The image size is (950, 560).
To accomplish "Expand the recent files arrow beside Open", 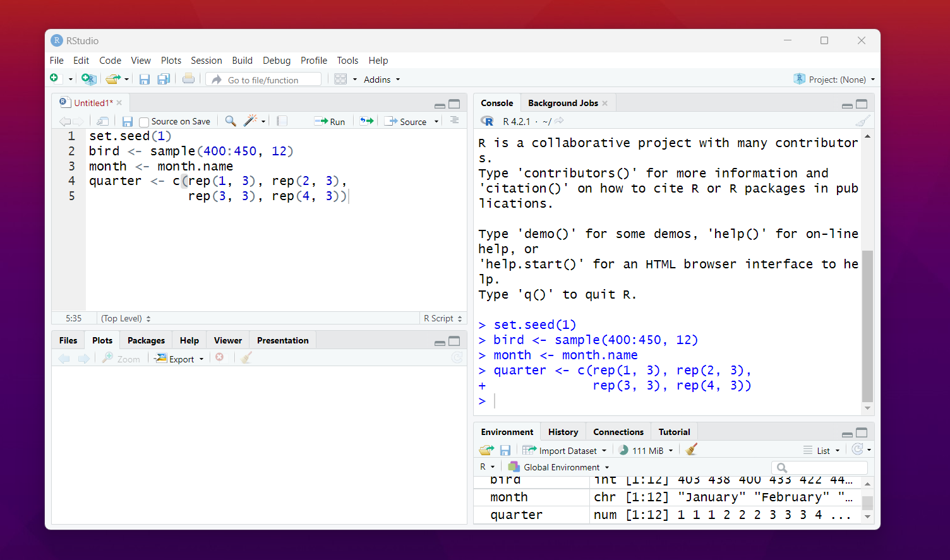I will click(126, 80).
